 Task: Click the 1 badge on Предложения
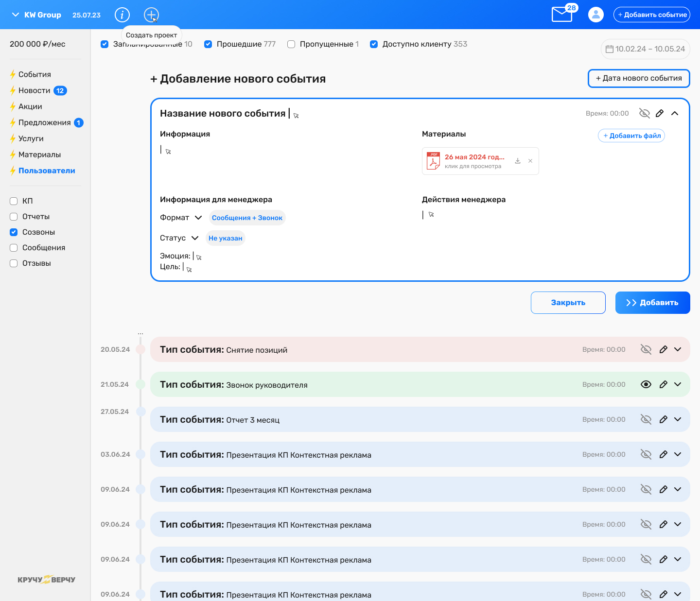79,122
